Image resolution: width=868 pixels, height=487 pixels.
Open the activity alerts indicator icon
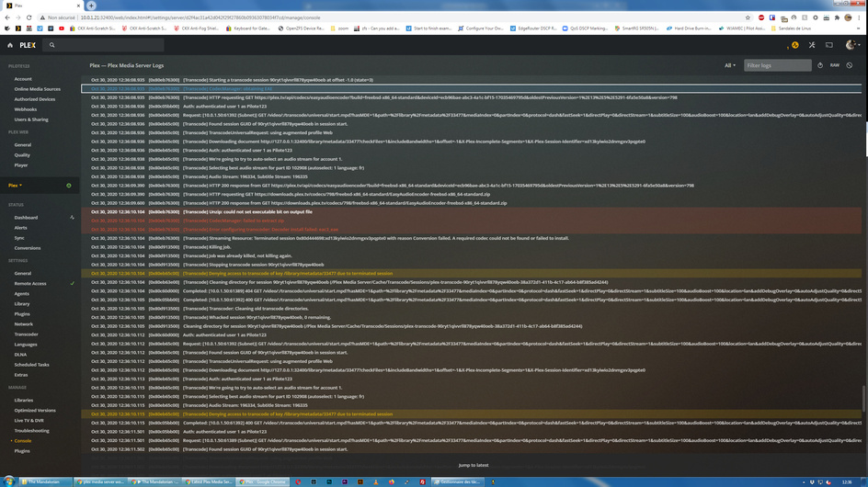click(795, 45)
